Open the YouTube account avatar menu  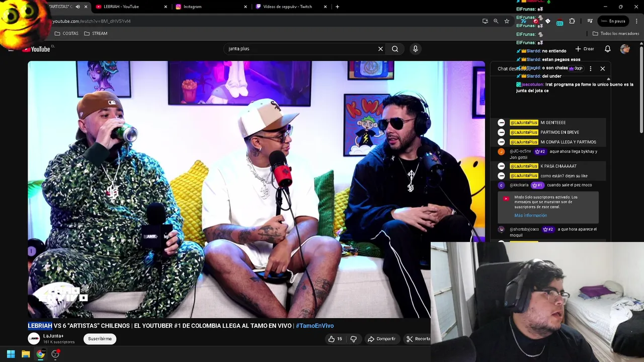point(625,49)
